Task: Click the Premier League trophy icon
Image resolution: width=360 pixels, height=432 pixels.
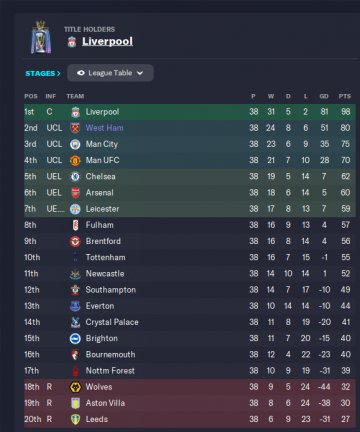Action: 41,37
